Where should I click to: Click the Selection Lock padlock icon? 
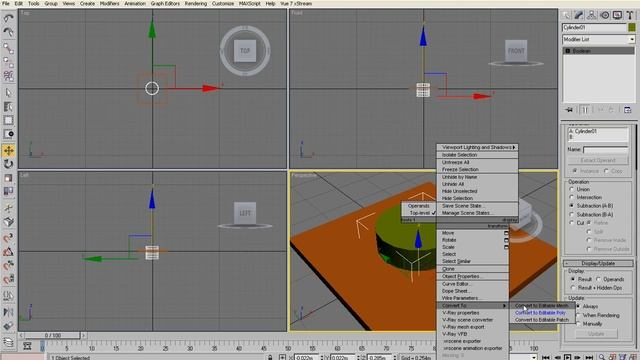pyautogui.click(x=270, y=357)
